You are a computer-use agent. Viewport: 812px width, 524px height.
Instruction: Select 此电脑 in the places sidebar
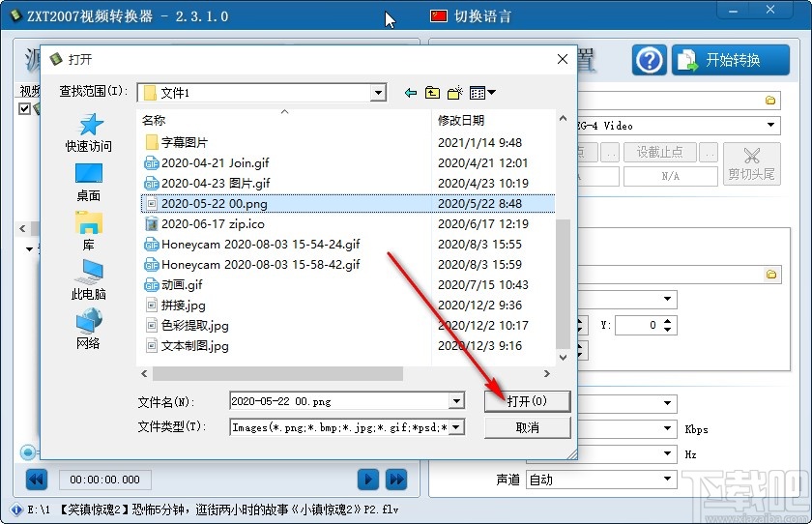click(x=89, y=280)
